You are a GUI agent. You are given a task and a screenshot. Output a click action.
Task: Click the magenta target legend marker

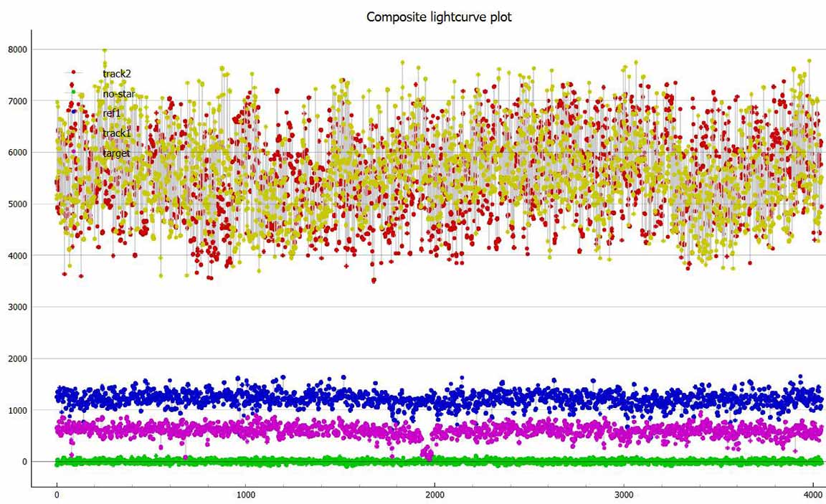pyautogui.click(x=73, y=152)
